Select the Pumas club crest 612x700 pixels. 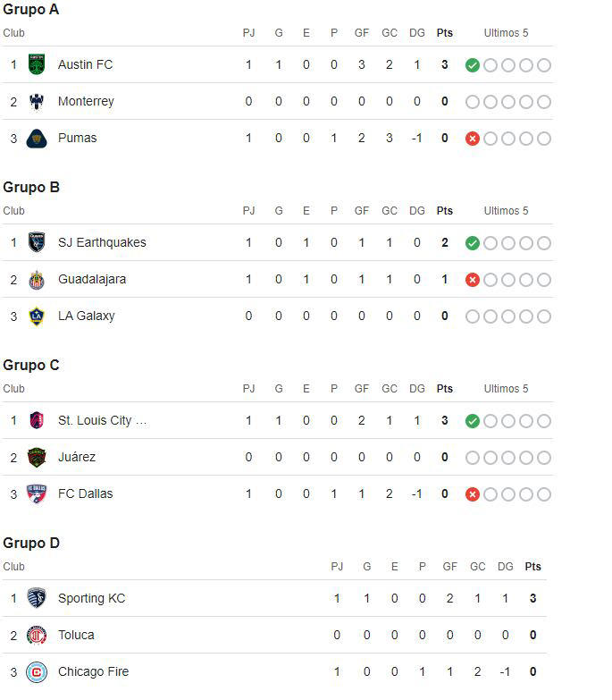[x=37, y=138]
